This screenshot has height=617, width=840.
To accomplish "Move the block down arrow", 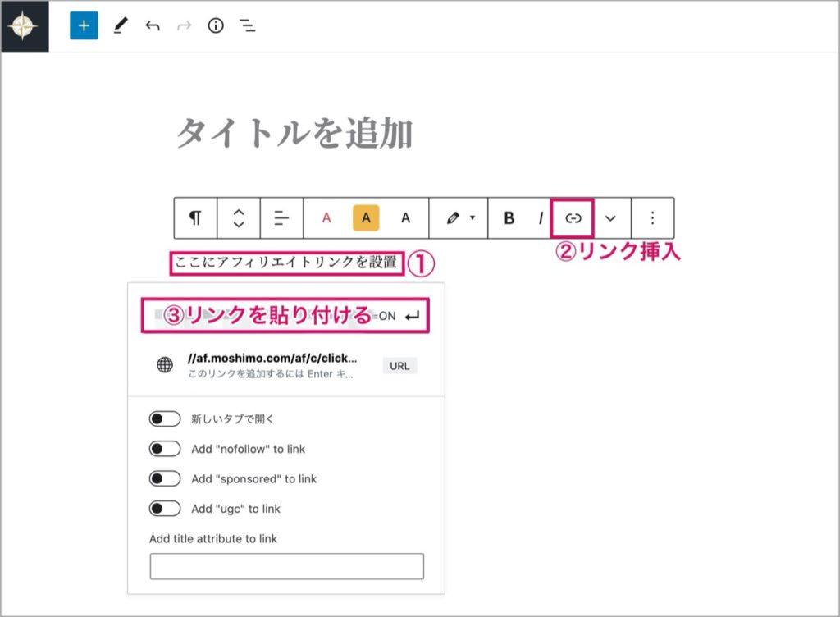I will [239, 224].
